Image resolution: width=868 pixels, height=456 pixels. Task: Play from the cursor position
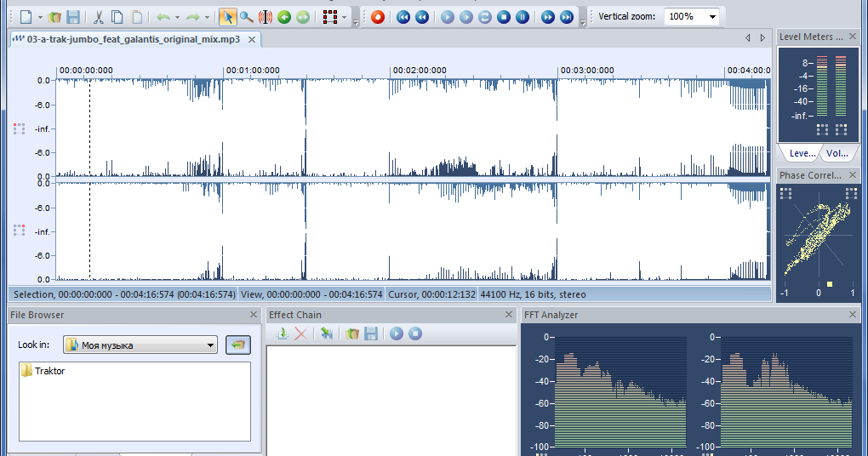[x=466, y=17]
